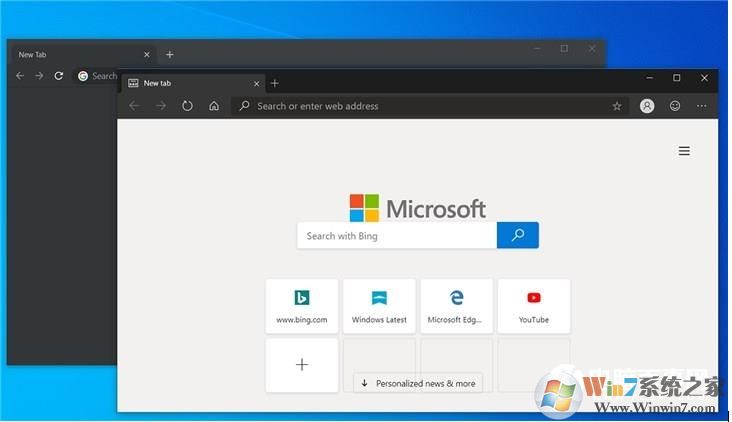Add a new top site tile
Image resolution: width=732 pixels, height=422 pixels.
tap(302, 365)
